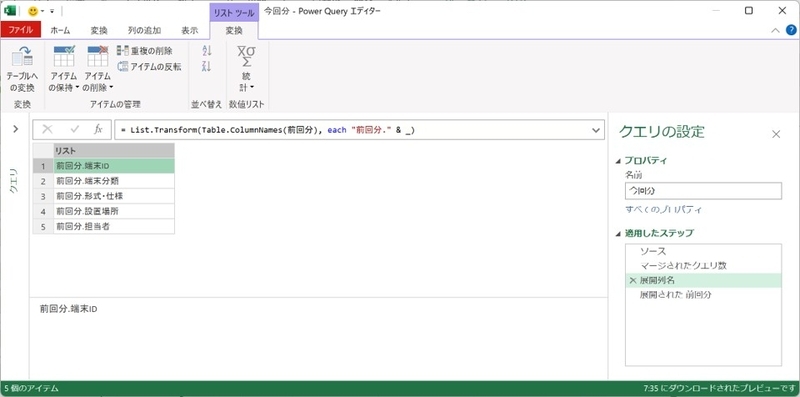Switch to the 列の追加 tab
The image size is (800, 397).
pos(144,30)
